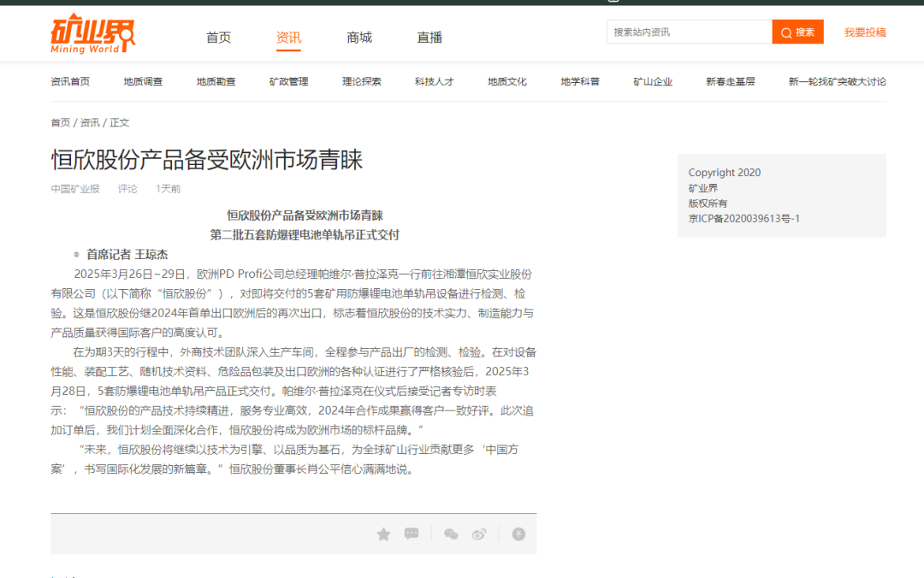
Task: Open comments via speech bubble icon
Action: pos(412,534)
